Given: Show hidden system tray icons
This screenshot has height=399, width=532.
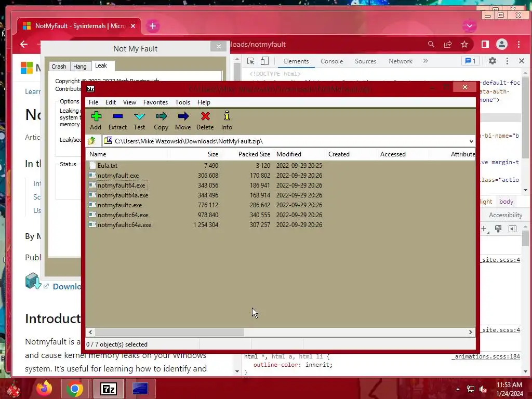Looking at the screenshot, I should (458, 389).
